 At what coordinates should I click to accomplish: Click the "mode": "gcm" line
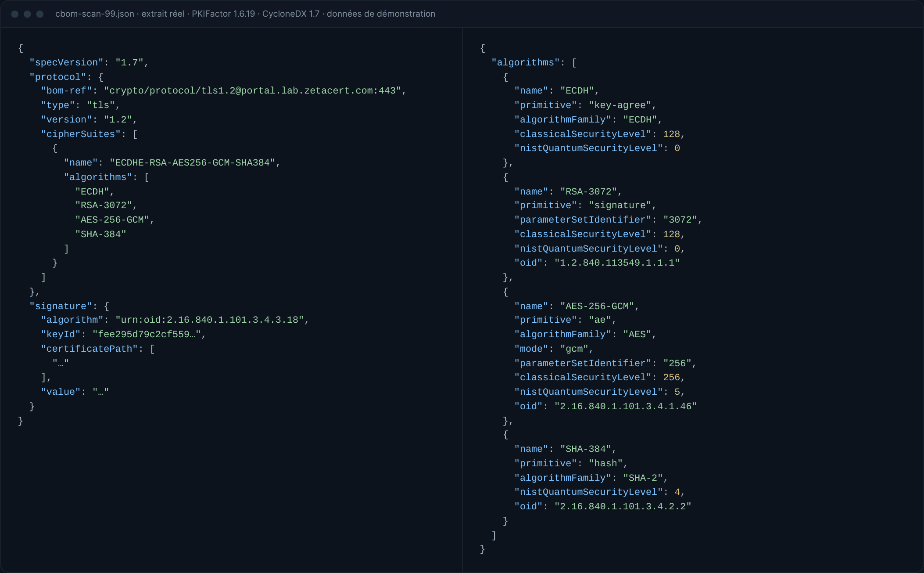(554, 349)
